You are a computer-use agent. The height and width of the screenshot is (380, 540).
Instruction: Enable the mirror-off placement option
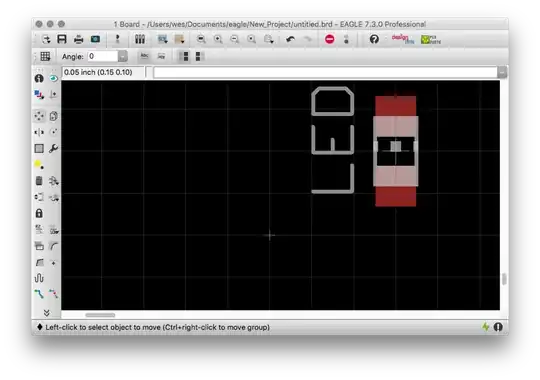click(x=184, y=56)
